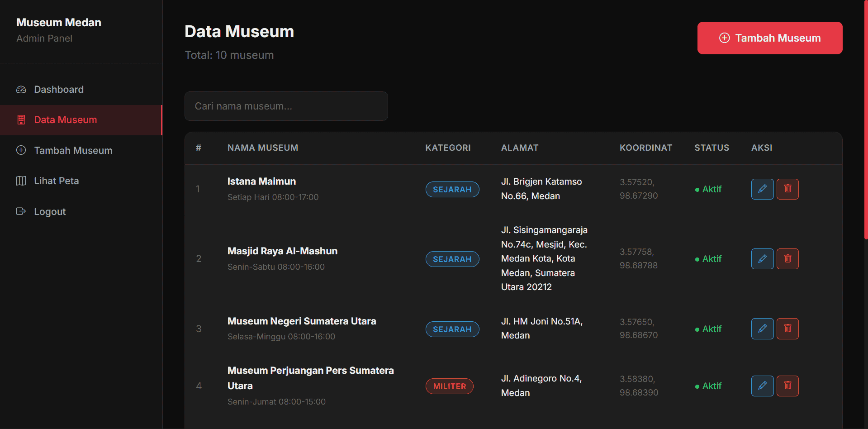Go to Tambah Museum sidebar item
This screenshot has height=429, width=868.
pos(81,150)
